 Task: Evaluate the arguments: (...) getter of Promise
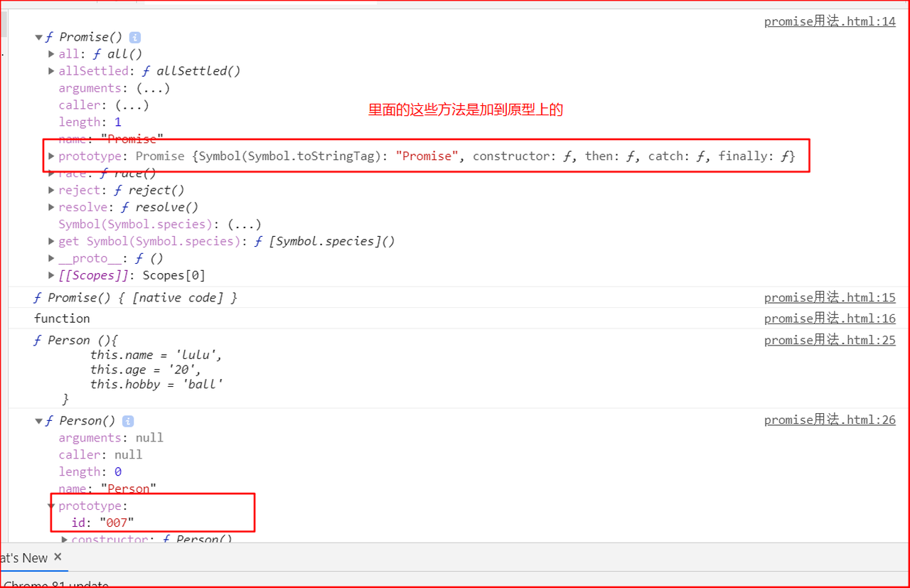point(153,88)
